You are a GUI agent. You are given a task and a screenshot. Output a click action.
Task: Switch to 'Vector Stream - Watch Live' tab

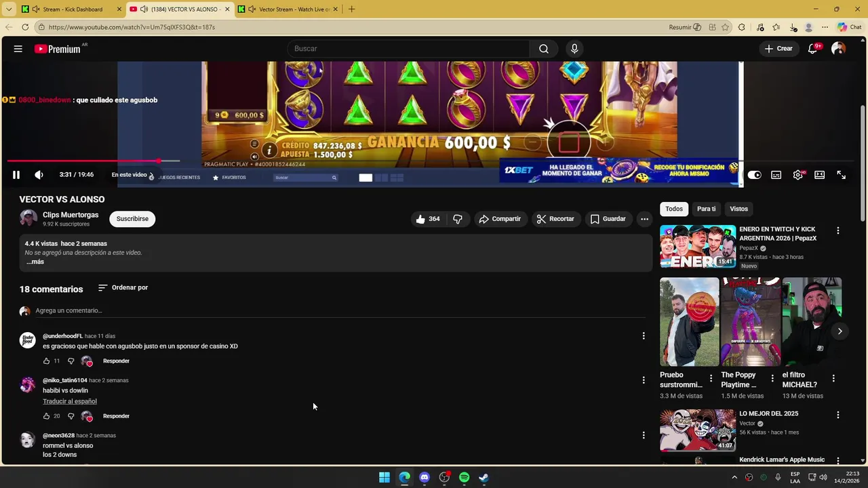[288, 9]
